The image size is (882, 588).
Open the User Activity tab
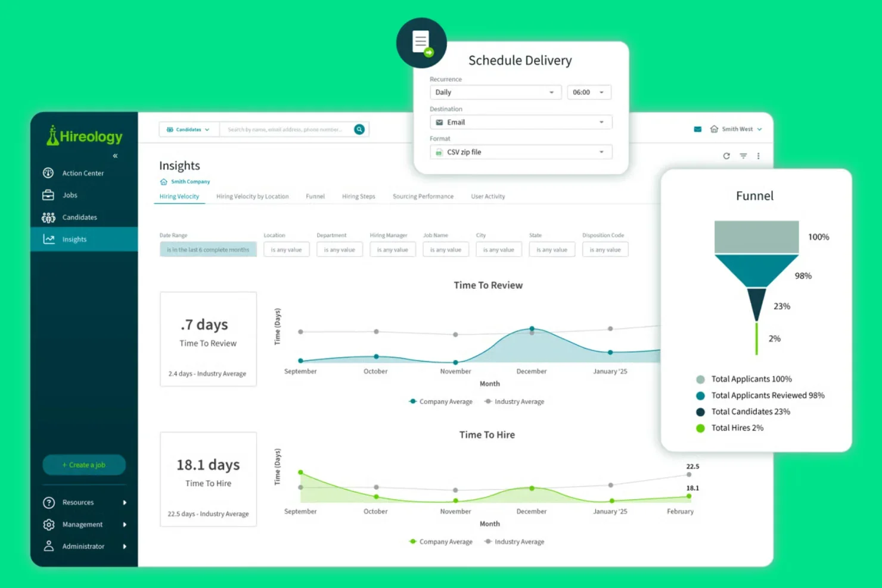pyautogui.click(x=487, y=196)
